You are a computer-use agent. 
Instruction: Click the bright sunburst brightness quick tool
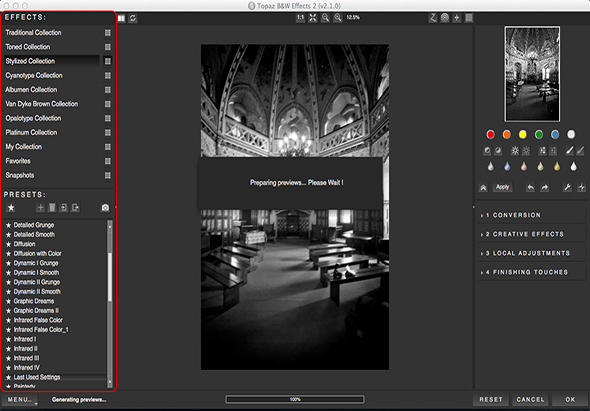click(515, 151)
